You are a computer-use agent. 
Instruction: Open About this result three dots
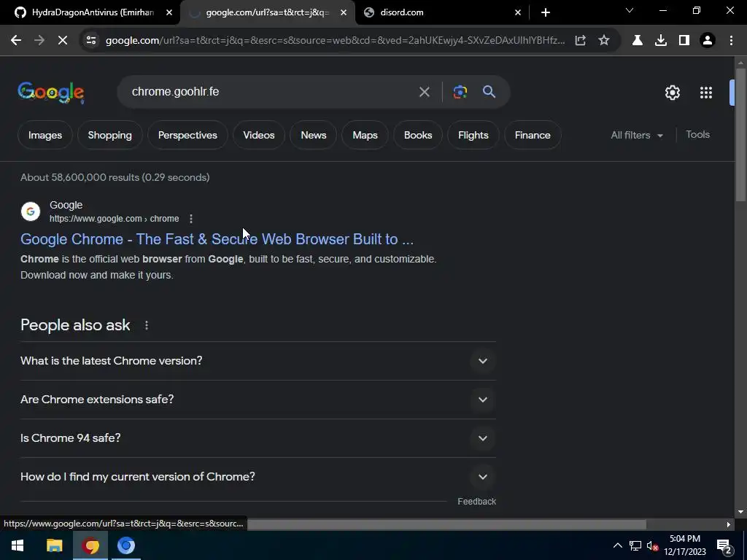tap(191, 219)
